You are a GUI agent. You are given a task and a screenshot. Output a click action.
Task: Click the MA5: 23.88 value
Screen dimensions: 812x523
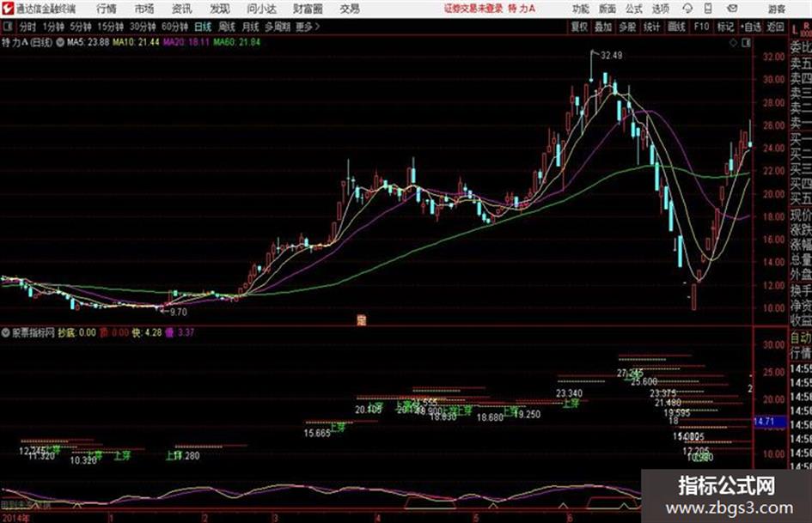pyautogui.click(x=88, y=42)
